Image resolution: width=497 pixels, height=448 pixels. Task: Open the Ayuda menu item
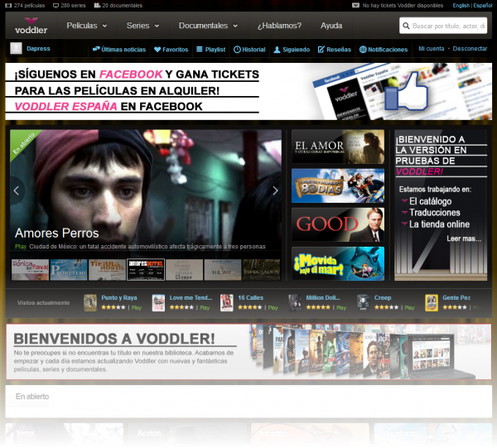[331, 26]
